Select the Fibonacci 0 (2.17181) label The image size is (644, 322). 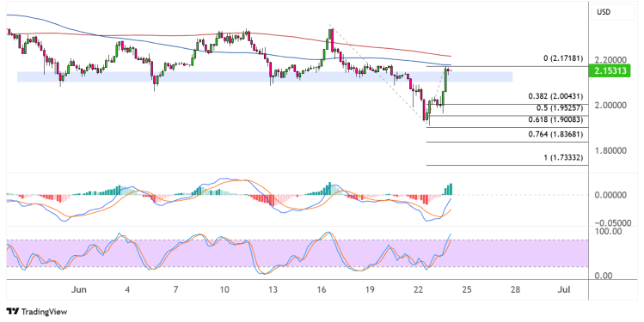click(563, 58)
